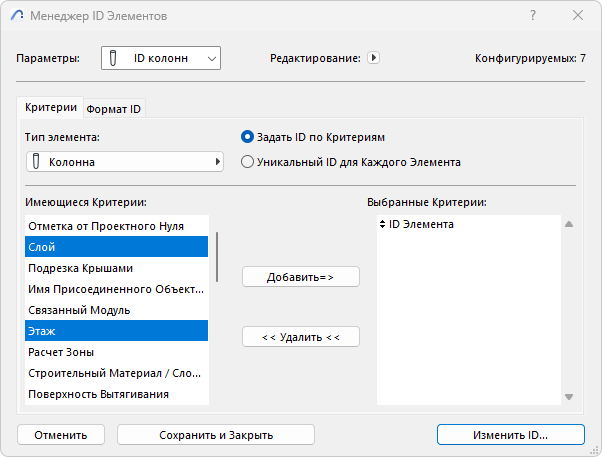Select Уникальный ID для Каждого Элемента option
The width and height of the screenshot is (602, 457).
click(247, 161)
